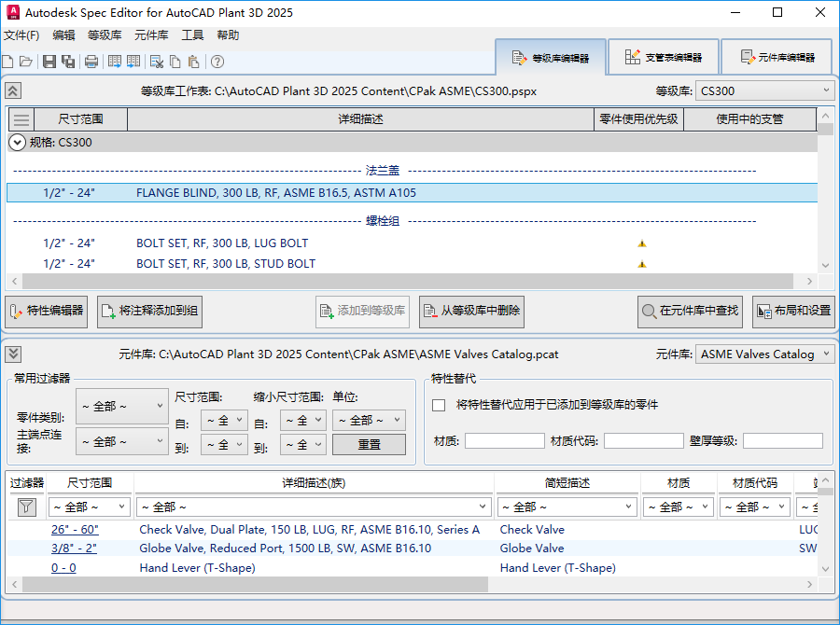Click warning triangle on LUG BOLT row
Viewport: 840px width, 625px height.
click(x=642, y=243)
